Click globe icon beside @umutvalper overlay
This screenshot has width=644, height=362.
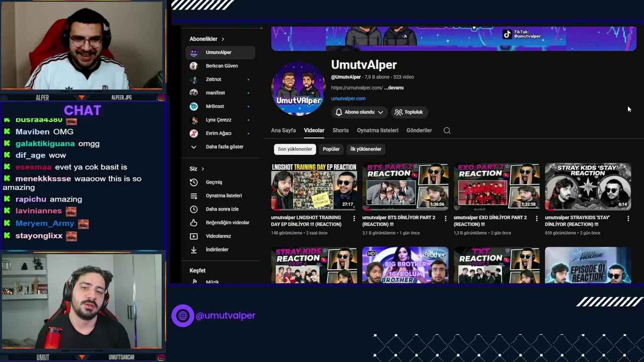tap(183, 316)
